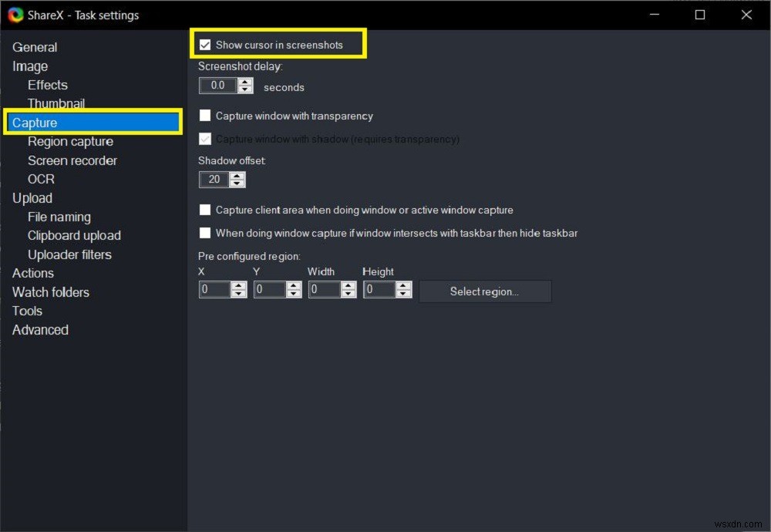
Task: Open the Clipboard upload settings
Action: click(x=74, y=235)
